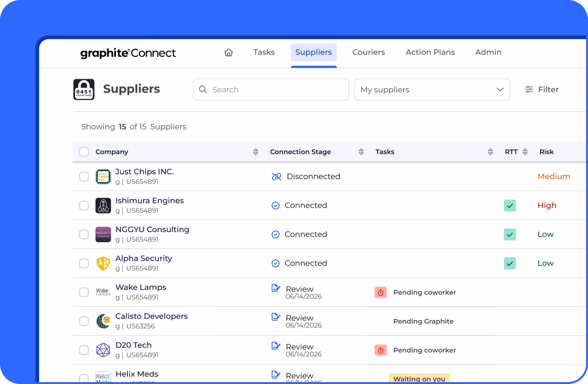
Task: Click timer icon in D20 Tech tasks
Action: click(380, 350)
